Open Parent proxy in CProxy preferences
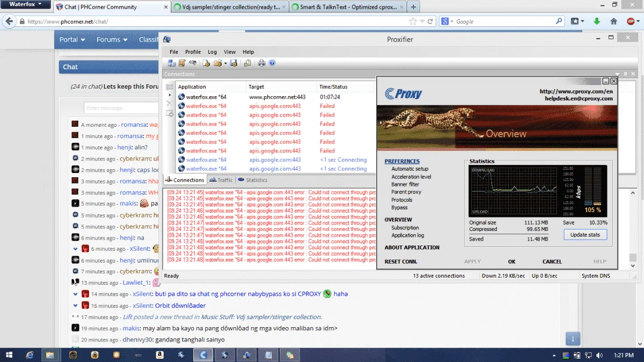644x362 pixels. click(x=406, y=192)
